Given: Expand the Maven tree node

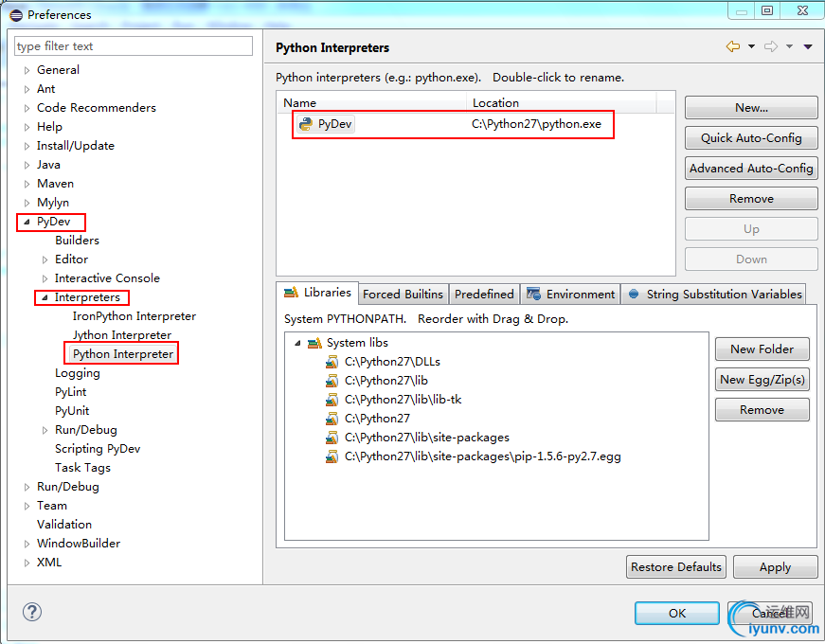Looking at the screenshot, I should click(x=27, y=184).
